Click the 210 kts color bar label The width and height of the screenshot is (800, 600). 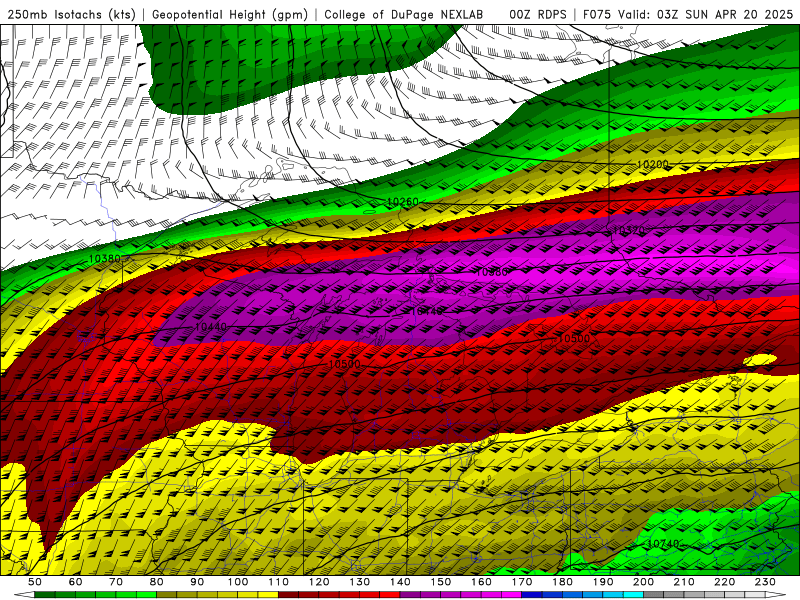pyautogui.click(x=684, y=582)
